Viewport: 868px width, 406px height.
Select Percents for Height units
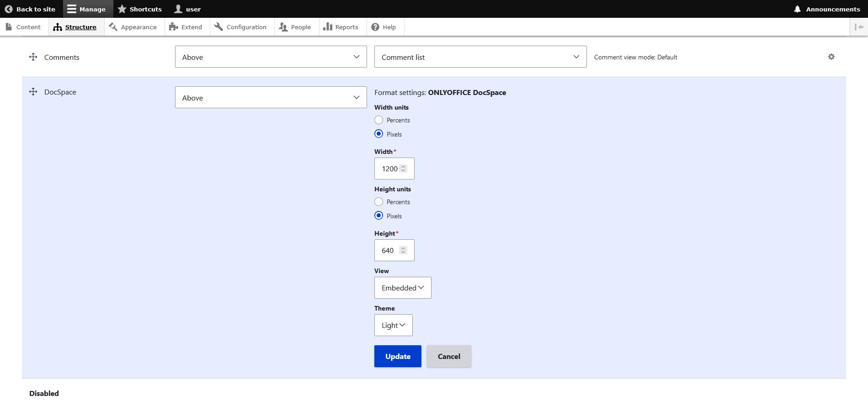378,202
